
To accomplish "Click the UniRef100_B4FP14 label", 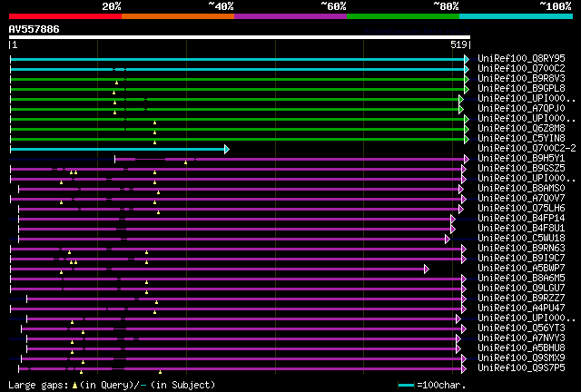I will tap(521, 219).
